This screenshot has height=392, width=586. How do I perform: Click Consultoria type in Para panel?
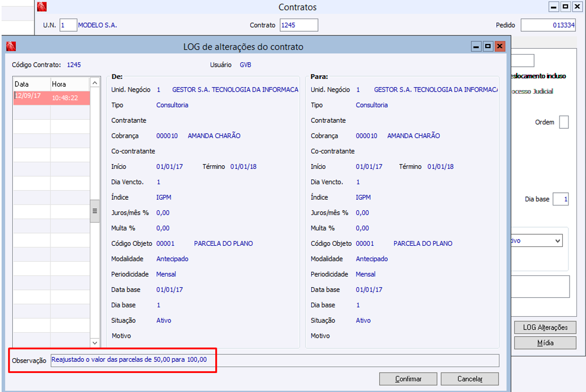tap(372, 105)
